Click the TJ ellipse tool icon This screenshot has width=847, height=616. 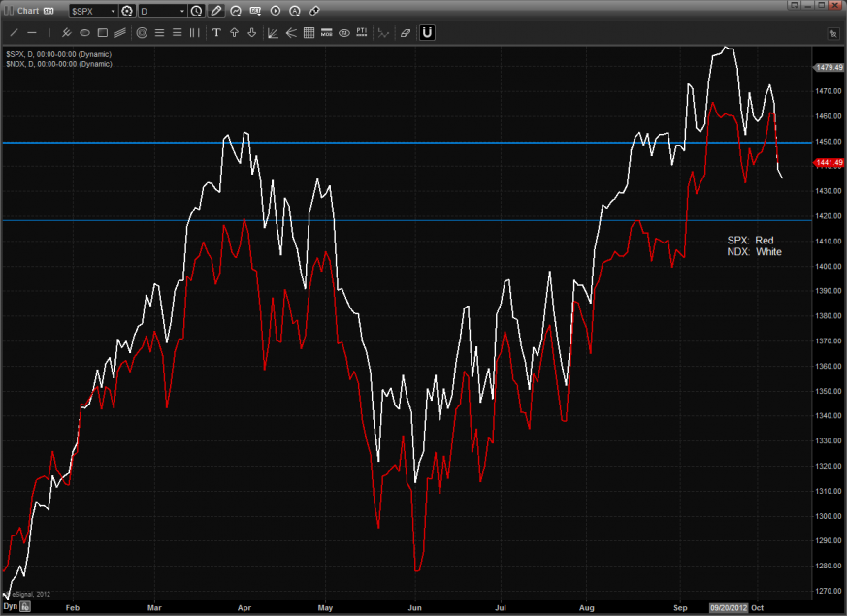point(344,33)
